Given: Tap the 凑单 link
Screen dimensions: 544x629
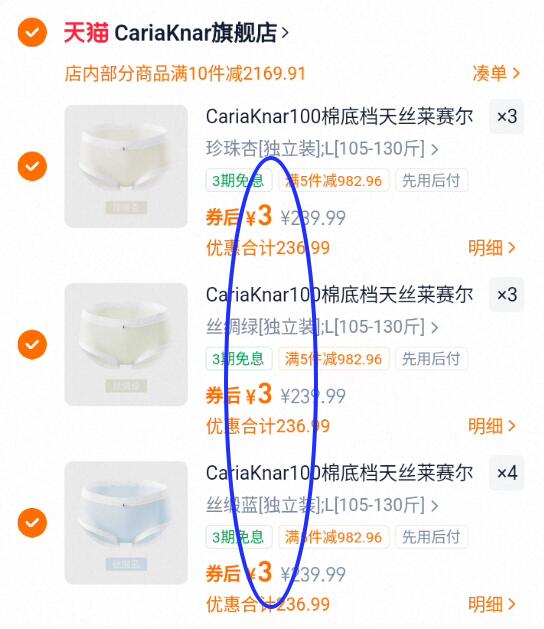Looking at the screenshot, I should click(497, 73).
